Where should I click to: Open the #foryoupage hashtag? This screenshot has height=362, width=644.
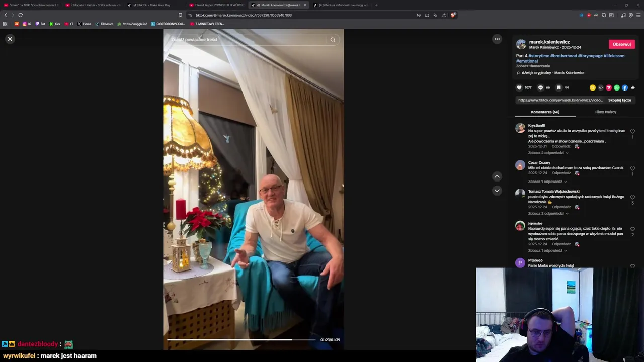tap(590, 56)
